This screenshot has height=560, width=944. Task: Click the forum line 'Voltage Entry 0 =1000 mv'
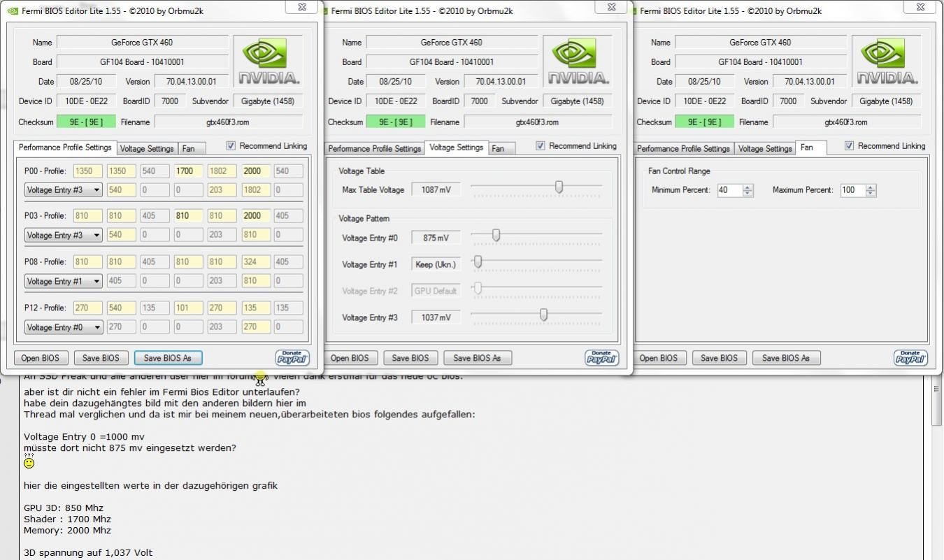point(84,437)
